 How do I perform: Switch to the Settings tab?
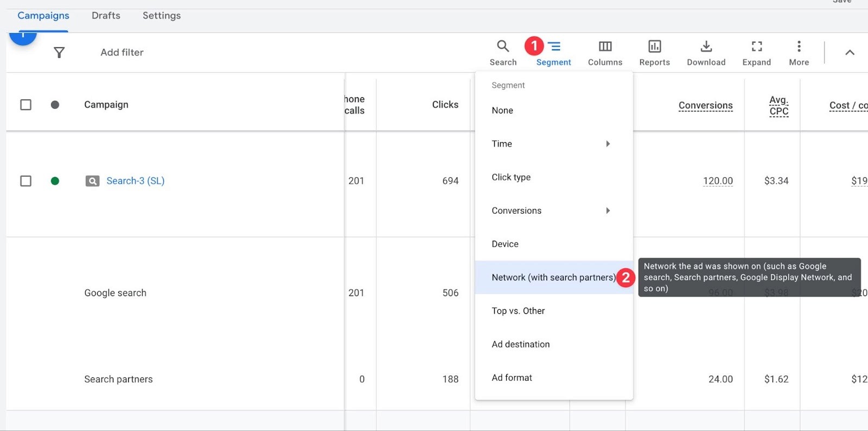pyautogui.click(x=162, y=16)
